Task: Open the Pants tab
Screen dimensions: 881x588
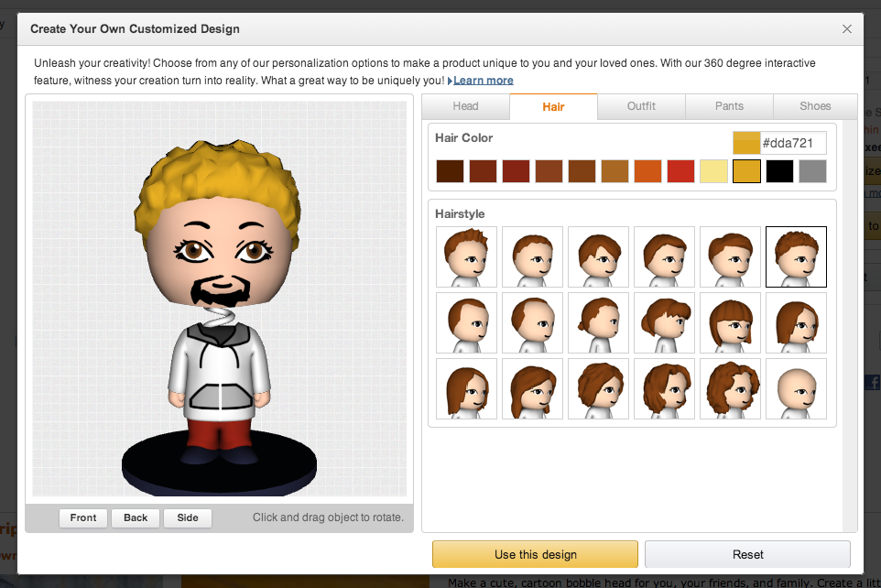Action: (729, 106)
